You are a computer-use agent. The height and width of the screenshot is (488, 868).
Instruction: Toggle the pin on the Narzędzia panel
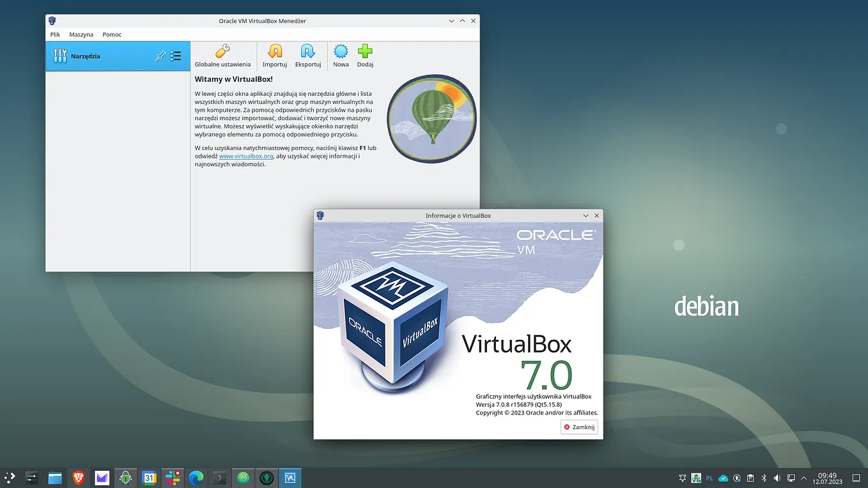[x=160, y=56]
